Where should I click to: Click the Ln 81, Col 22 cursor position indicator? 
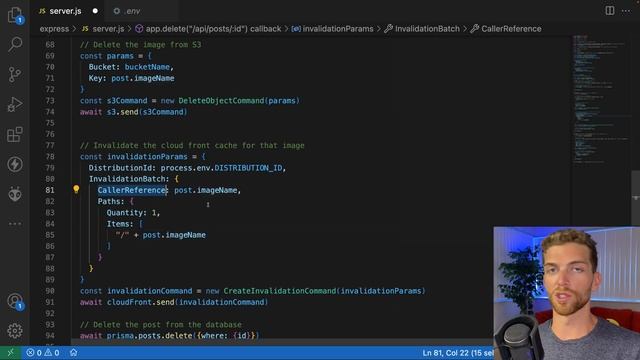[x=458, y=353]
